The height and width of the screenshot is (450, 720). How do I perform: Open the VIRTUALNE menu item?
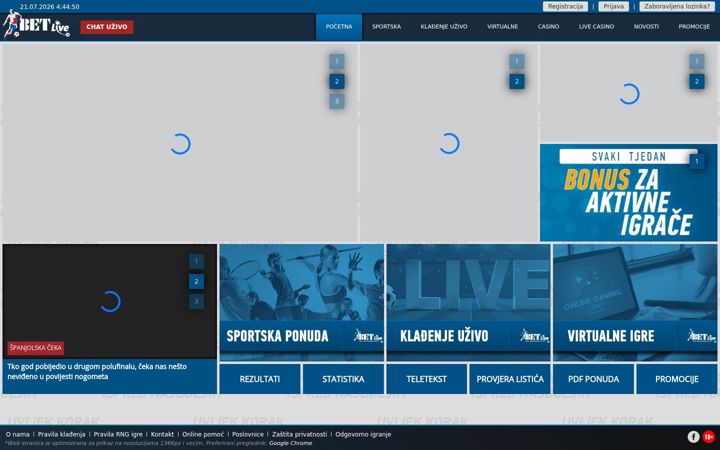pos(502,27)
